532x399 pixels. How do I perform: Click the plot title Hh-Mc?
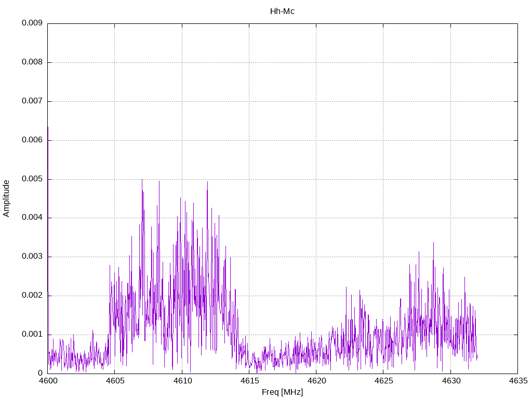[x=282, y=11]
